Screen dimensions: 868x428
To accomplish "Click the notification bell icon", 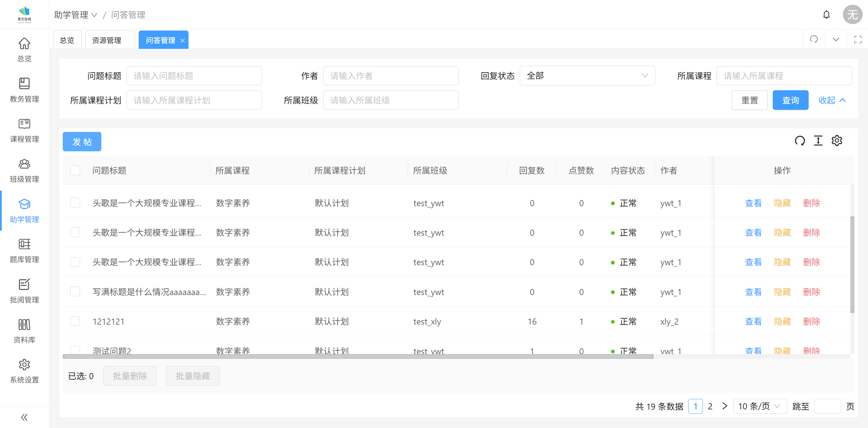I will (826, 15).
